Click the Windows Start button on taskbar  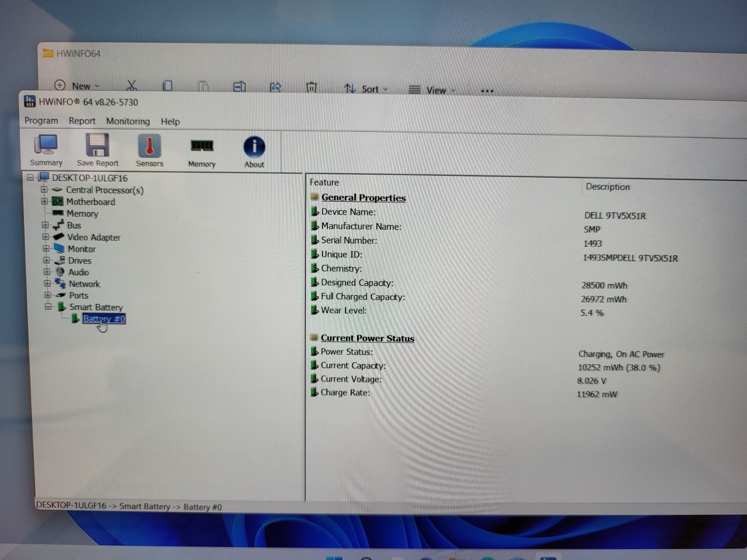coord(334,558)
